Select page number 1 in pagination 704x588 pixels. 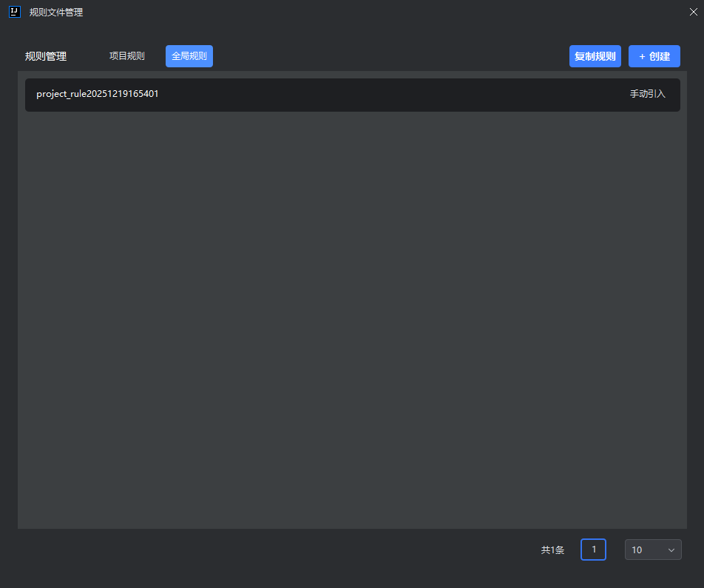pyautogui.click(x=593, y=550)
